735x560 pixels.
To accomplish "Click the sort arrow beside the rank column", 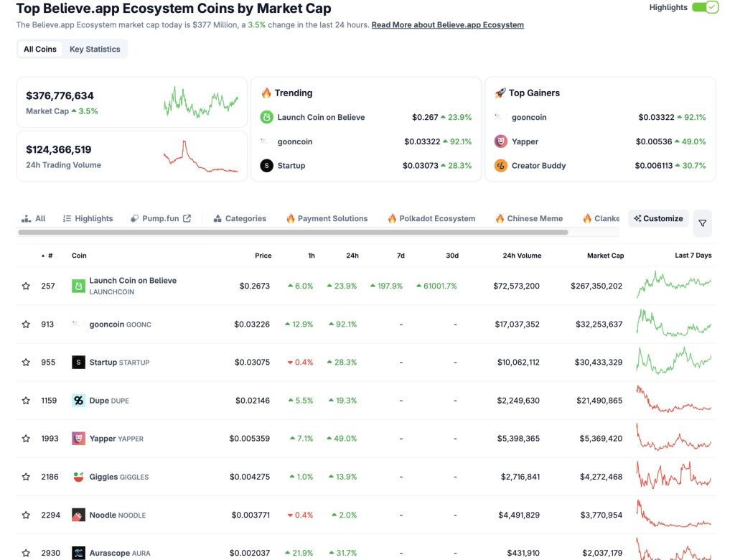I will point(42,255).
